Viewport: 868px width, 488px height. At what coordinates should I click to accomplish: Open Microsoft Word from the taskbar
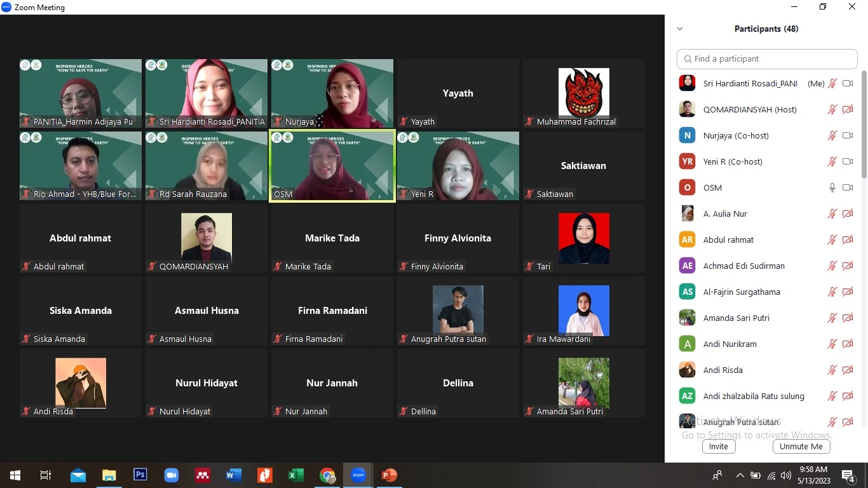pos(234,475)
